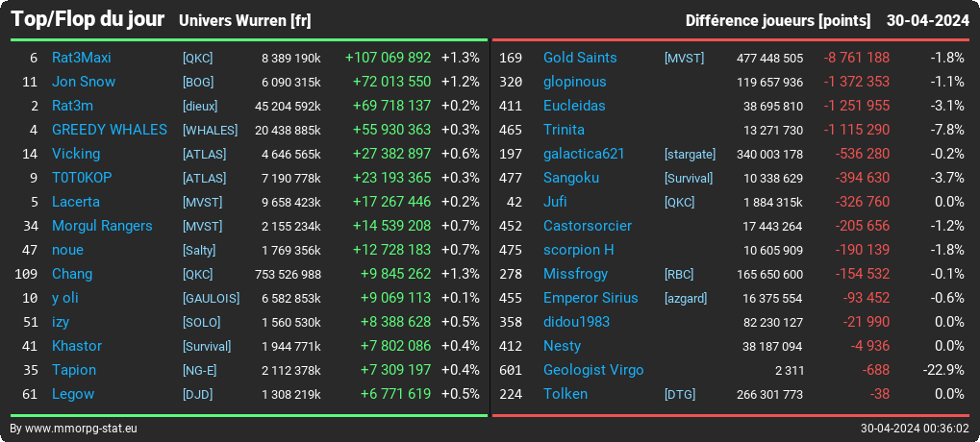Screen dimensions: 980x442
Task: Click Tolken's [DTG] alliance tag
Action: point(679,395)
